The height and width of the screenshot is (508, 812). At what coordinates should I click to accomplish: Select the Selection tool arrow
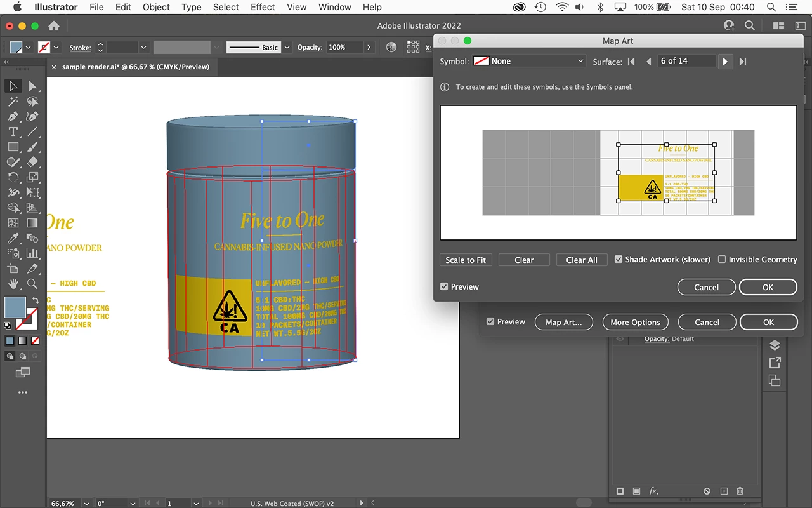point(13,86)
